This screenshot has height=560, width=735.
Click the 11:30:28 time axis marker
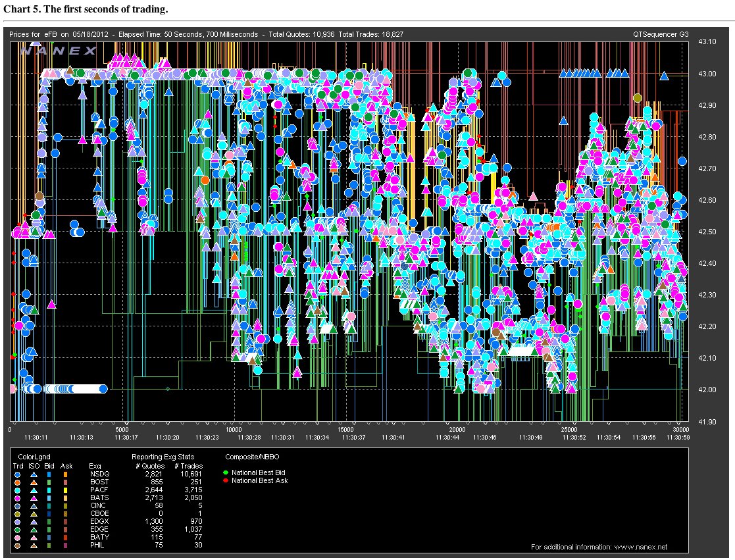click(249, 437)
